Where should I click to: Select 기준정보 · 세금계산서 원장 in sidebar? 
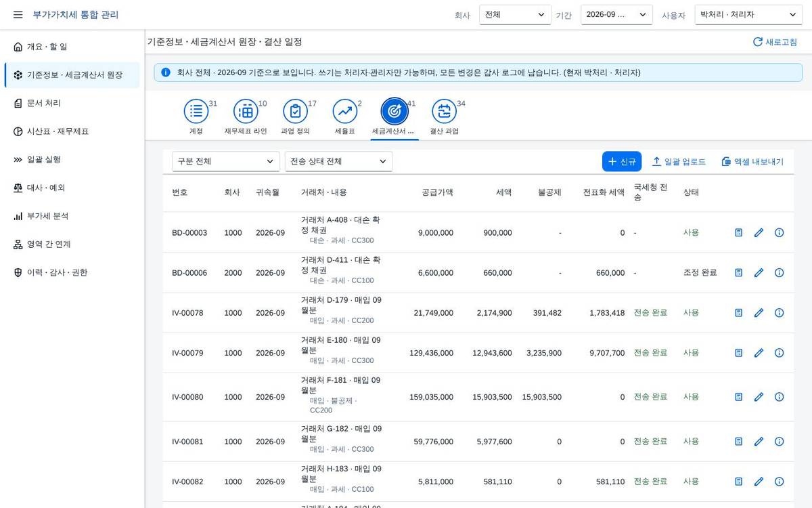coord(72,75)
